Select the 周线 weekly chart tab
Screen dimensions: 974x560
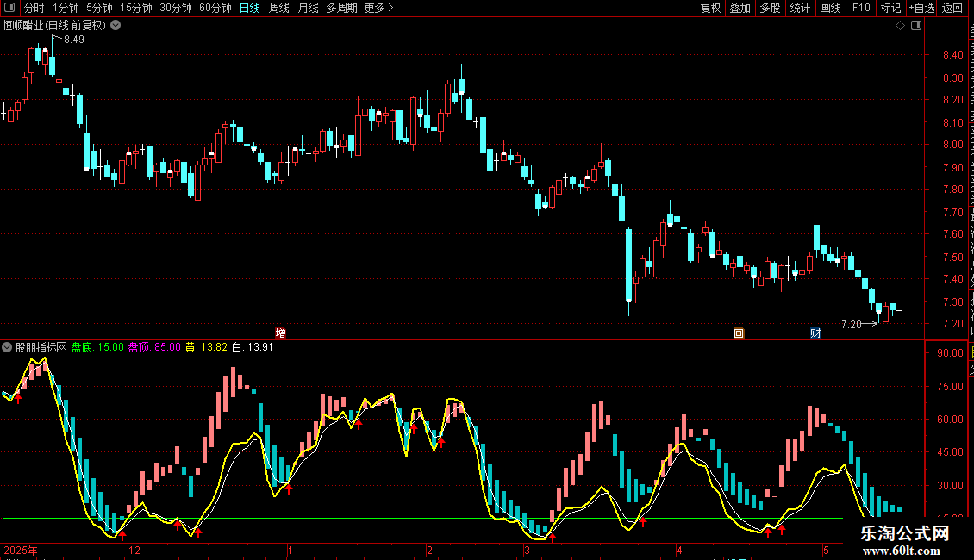(x=279, y=8)
